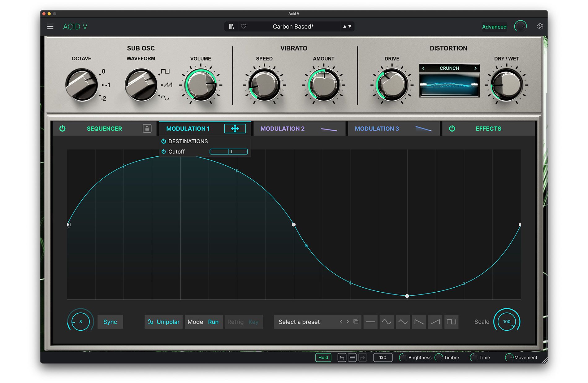588x383 pixels.
Task: Click the Cutoff modulation amount slider
Action: [228, 152]
